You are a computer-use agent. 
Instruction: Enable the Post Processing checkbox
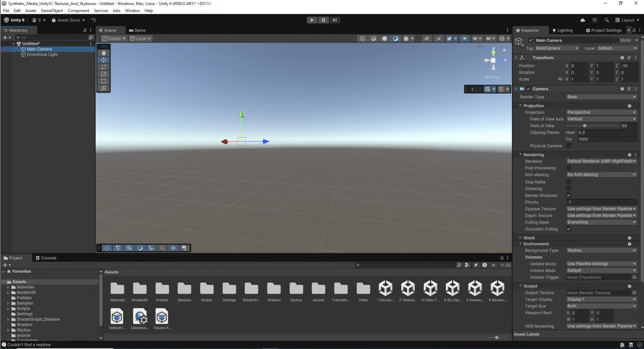(568, 168)
